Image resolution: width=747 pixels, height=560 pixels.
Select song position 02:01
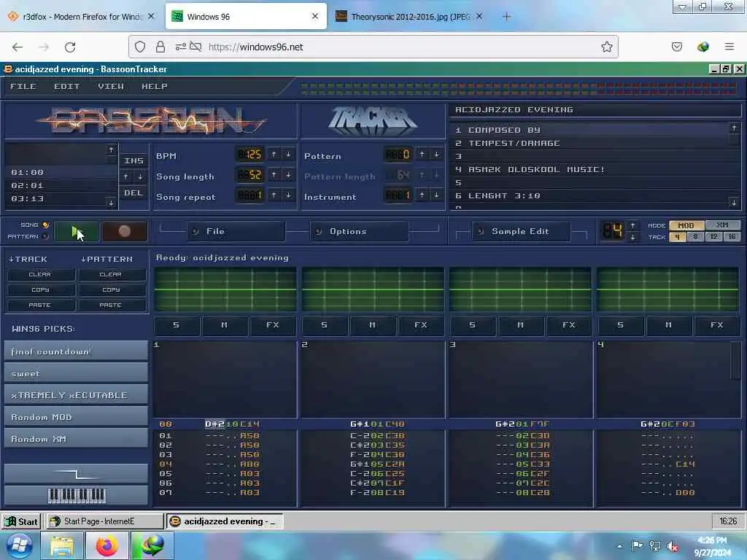(57, 185)
